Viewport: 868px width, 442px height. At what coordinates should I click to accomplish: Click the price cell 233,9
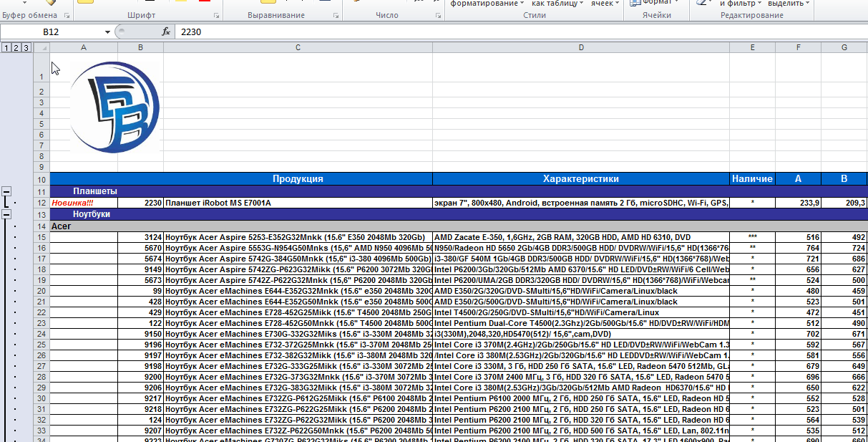click(798, 203)
